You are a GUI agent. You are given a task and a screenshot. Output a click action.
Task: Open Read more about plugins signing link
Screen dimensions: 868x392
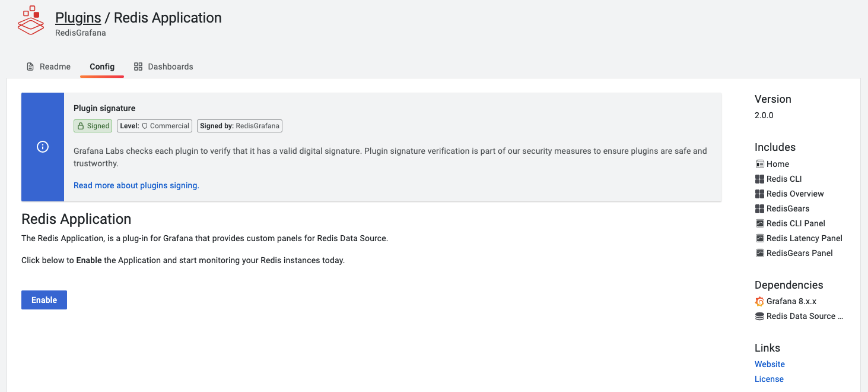136,185
